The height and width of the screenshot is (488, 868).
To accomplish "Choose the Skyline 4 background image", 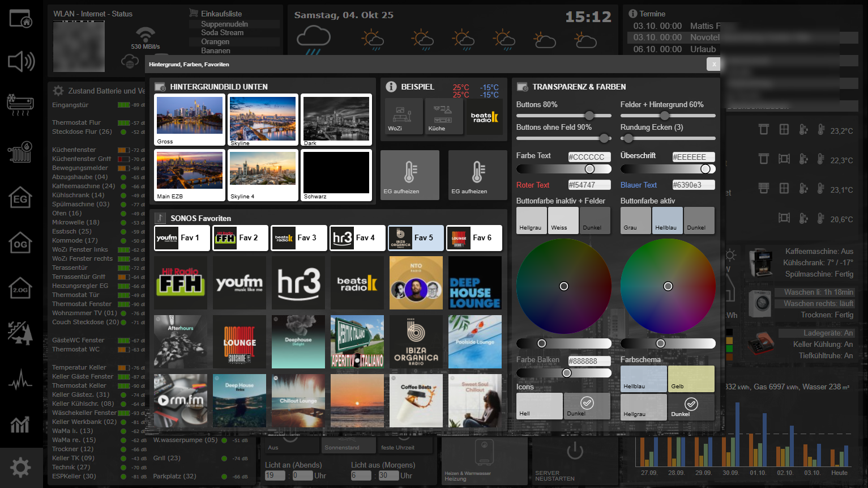I will click(262, 175).
